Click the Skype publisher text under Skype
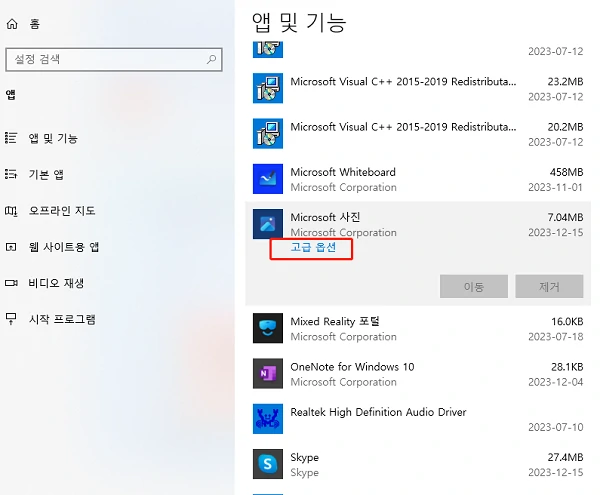 coord(304,473)
